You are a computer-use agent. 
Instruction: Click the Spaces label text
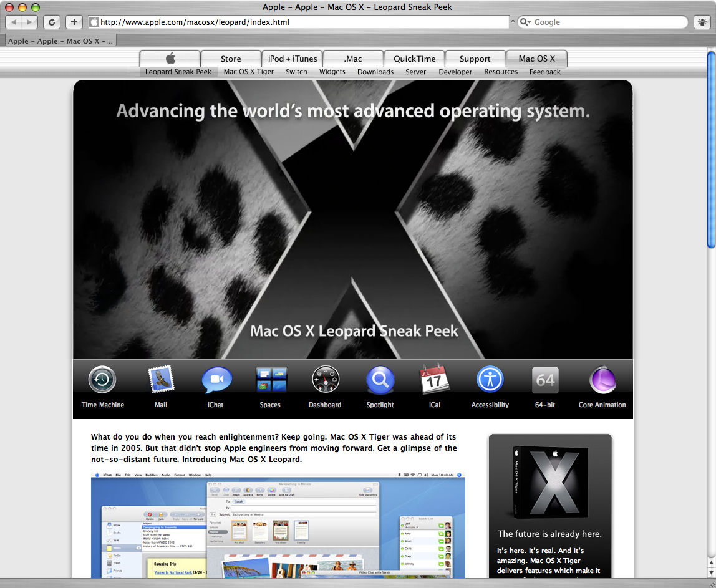(x=270, y=405)
